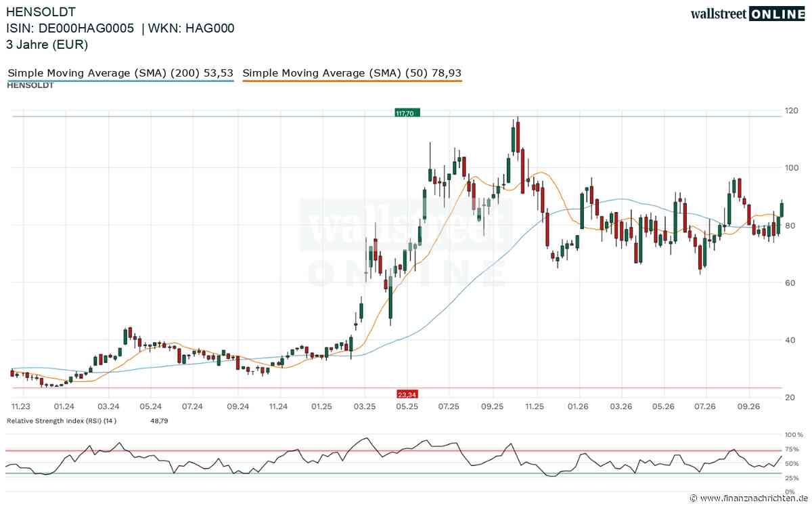Select the ISIN: DE000HAG0005 text
This screenshot has height=508, width=812.
point(70,28)
